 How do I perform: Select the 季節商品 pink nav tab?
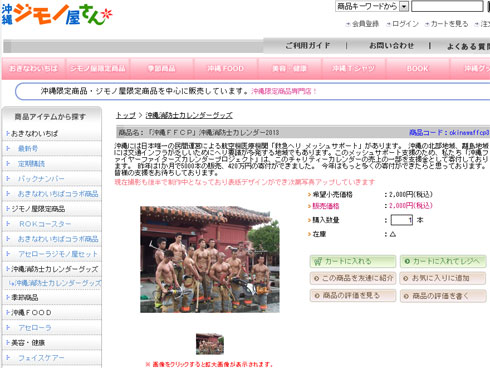(162, 69)
